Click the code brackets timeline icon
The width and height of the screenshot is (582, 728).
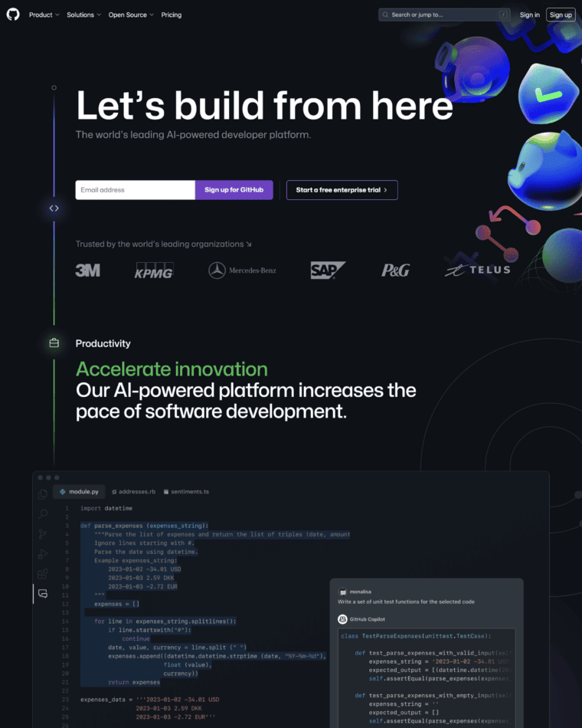click(54, 208)
